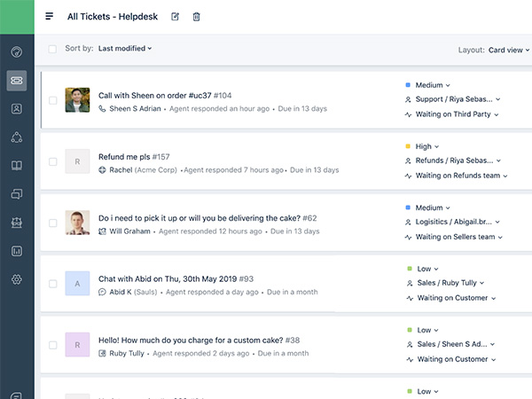Open Call with Sheen on order ticket
Viewport: 532px width, 399px height.
coord(165,96)
